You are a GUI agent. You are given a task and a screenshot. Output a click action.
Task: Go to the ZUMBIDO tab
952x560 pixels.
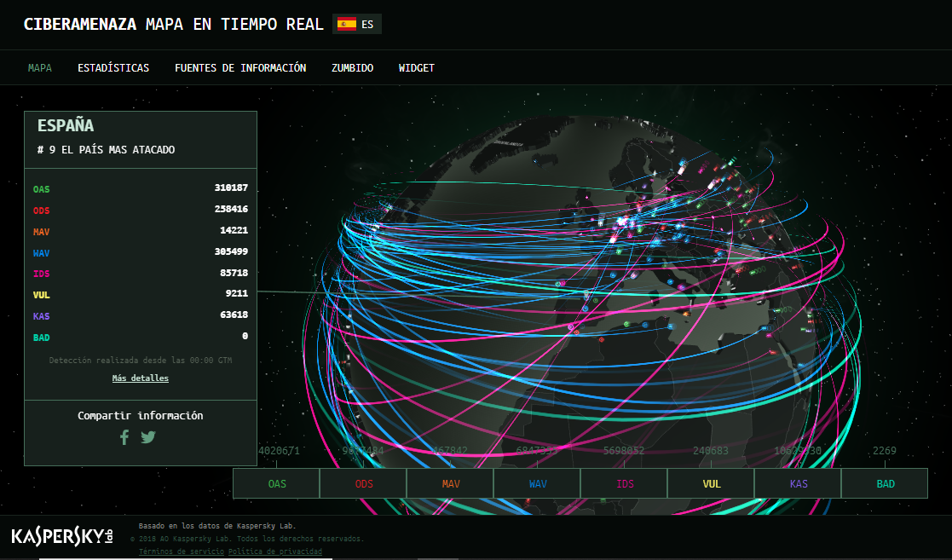click(x=352, y=68)
